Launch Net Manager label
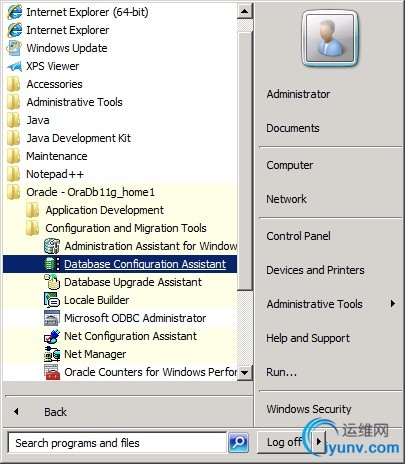 [x=95, y=354]
